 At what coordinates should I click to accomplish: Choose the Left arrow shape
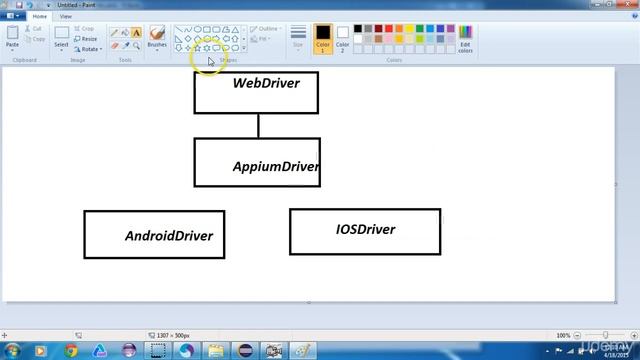226,39
